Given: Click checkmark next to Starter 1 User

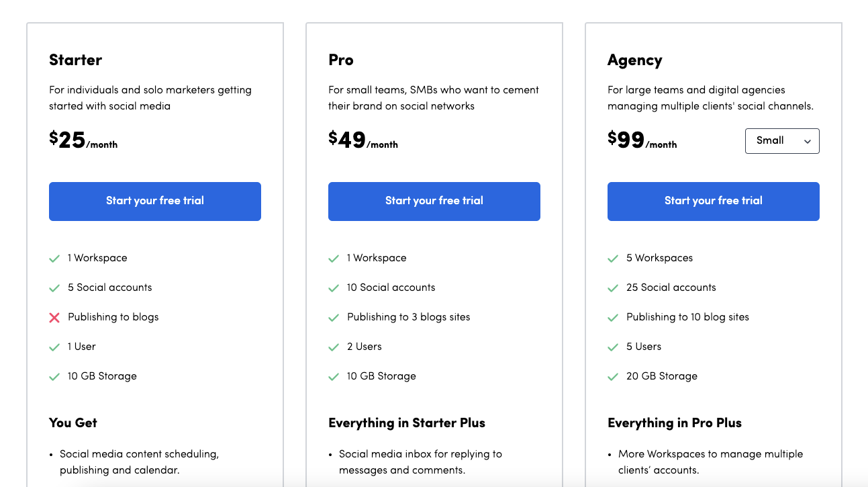Looking at the screenshot, I should pyautogui.click(x=54, y=347).
